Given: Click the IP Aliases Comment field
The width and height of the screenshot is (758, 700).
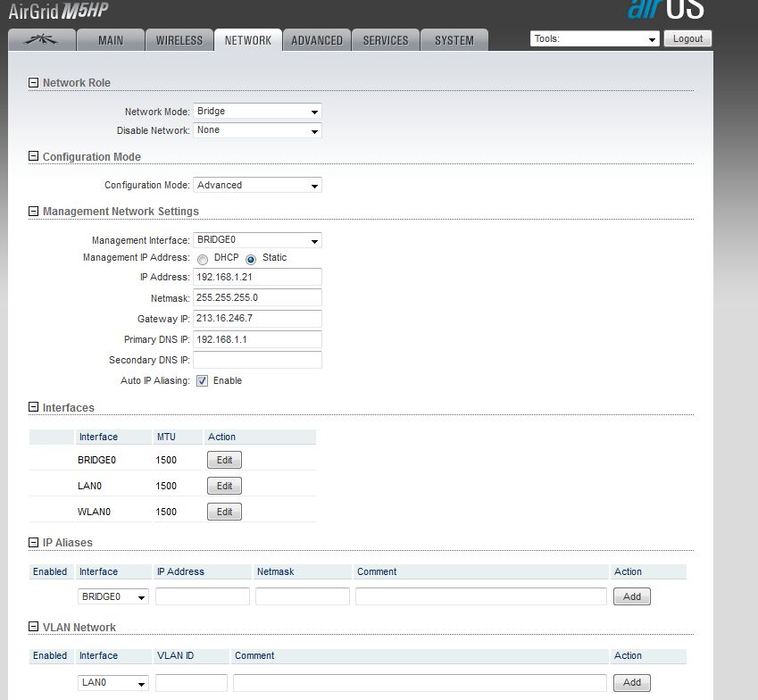Looking at the screenshot, I should 481,596.
